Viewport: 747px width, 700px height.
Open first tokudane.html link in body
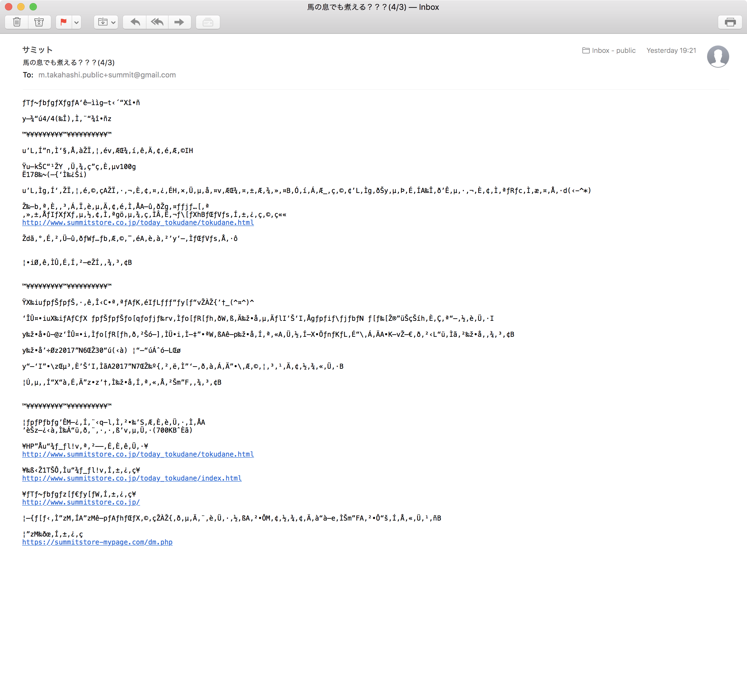[x=138, y=222]
